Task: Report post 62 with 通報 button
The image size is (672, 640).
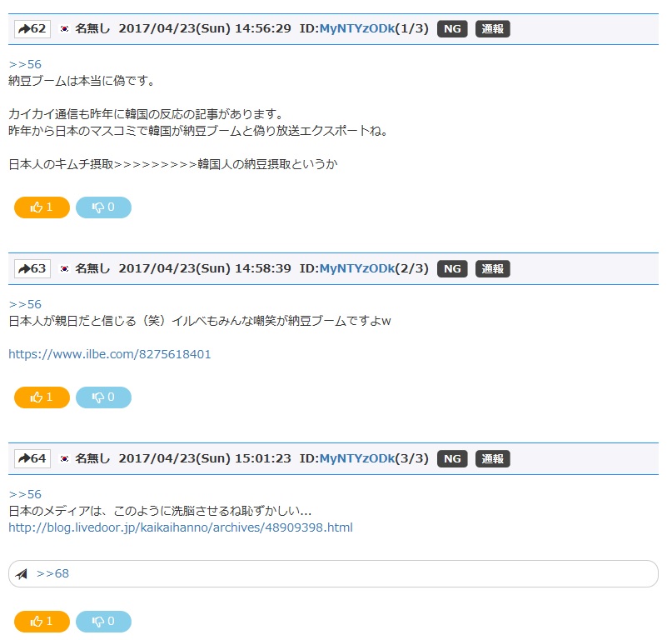Action: (492, 29)
